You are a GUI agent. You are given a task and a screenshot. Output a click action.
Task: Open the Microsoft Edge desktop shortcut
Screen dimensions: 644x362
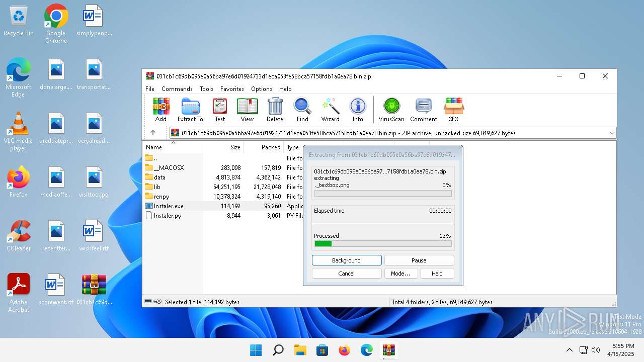(19, 78)
